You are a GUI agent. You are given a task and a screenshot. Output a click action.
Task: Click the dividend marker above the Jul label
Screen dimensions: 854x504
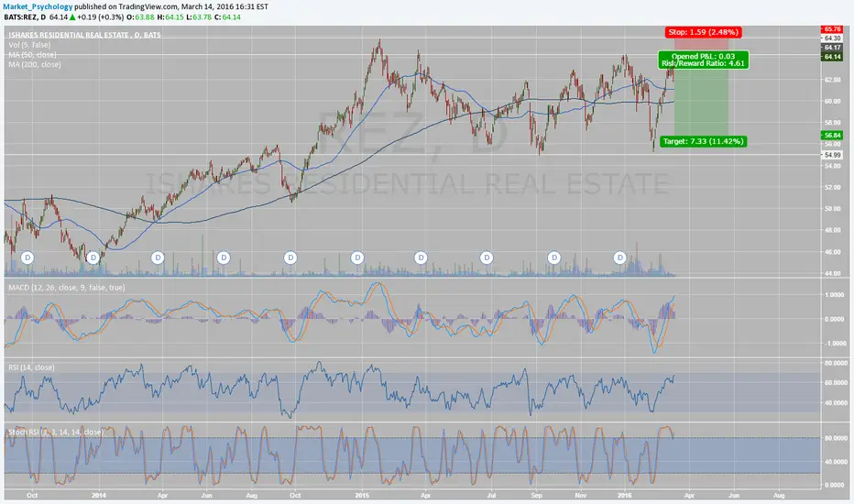click(487, 257)
